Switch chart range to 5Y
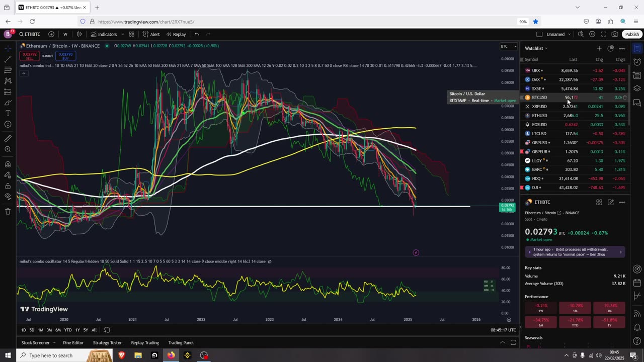The width and height of the screenshot is (644, 362). coord(86,330)
